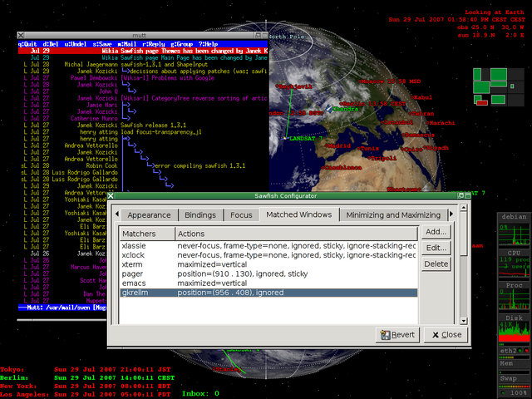Select the henry atting load focus-transparency.jl message
The height and width of the screenshot is (399, 532).
point(143,132)
